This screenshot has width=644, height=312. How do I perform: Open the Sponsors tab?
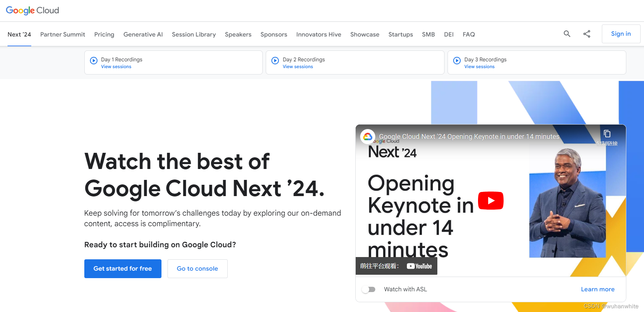274,34
